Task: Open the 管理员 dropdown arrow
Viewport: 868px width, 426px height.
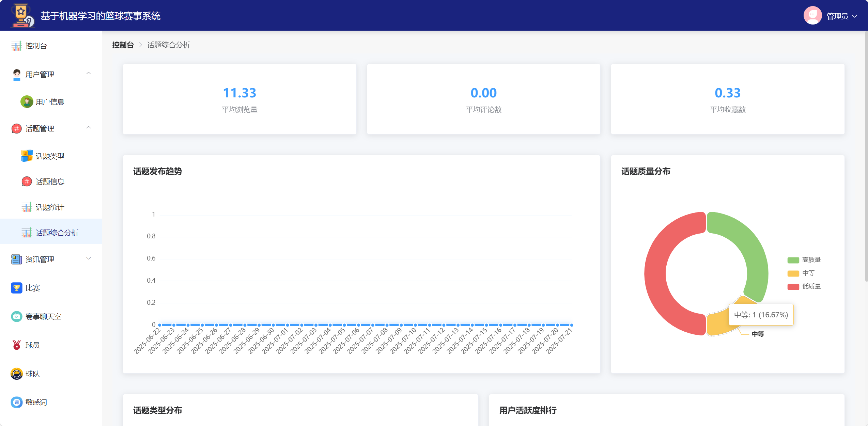Action: [854, 16]
